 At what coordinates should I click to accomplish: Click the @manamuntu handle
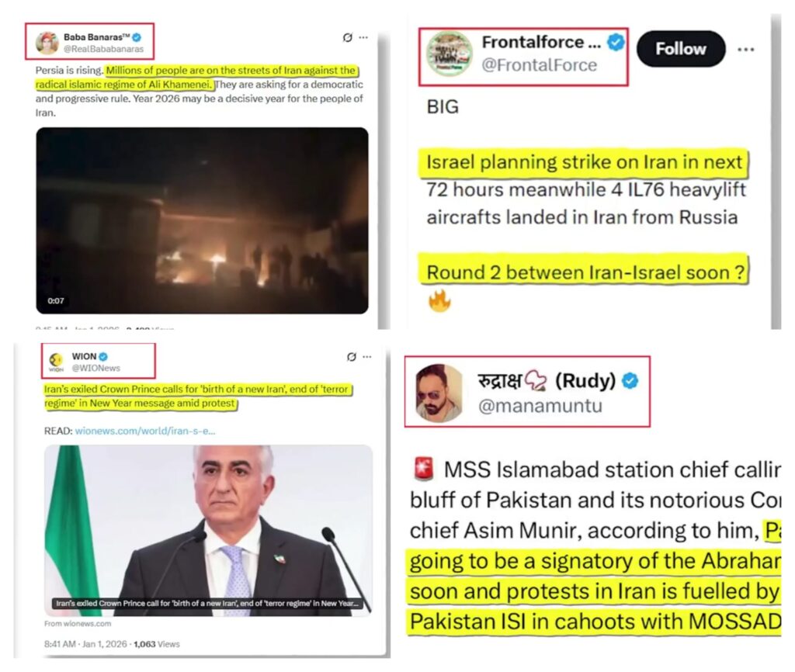[540, 406]
